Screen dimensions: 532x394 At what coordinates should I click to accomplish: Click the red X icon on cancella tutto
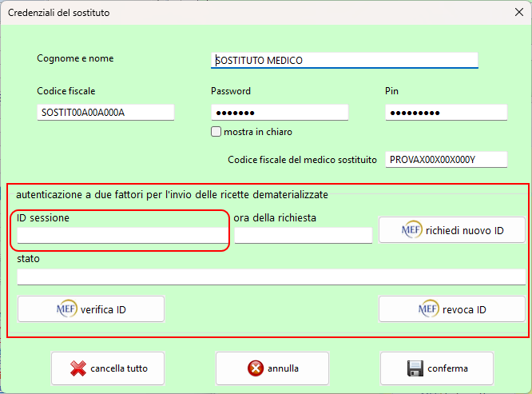click(x=78, y=368)
